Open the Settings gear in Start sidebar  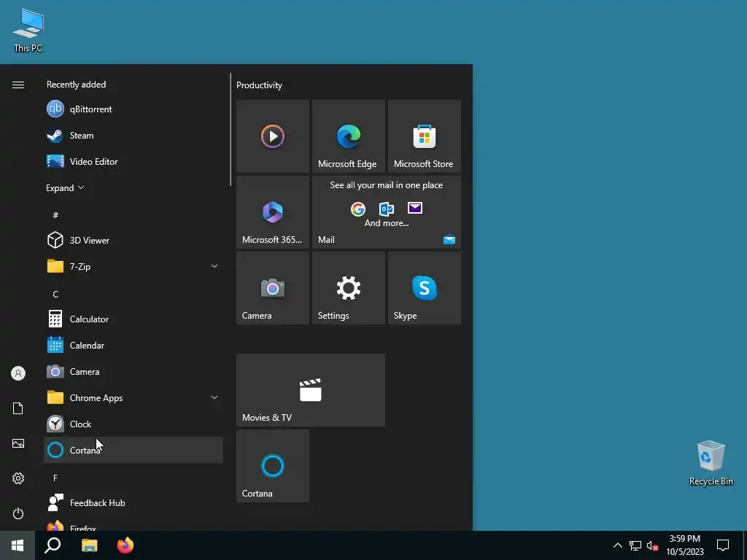click(x=18, y=478)
